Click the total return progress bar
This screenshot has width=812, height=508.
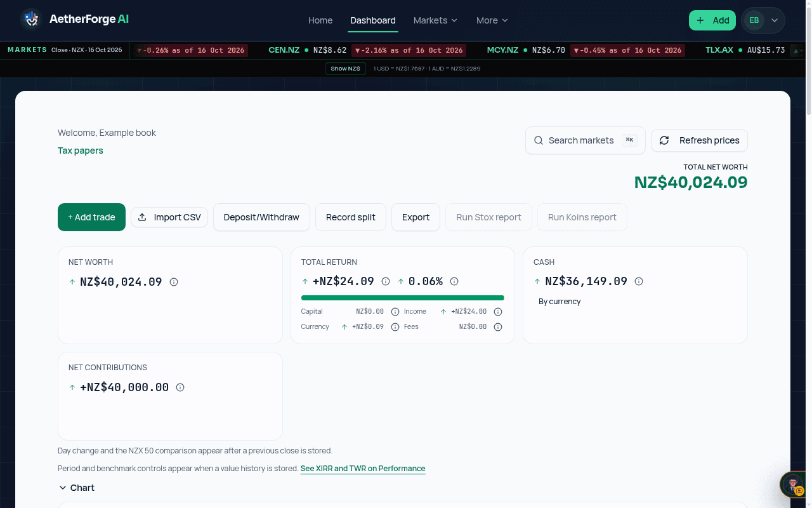(x=402, y=298)
